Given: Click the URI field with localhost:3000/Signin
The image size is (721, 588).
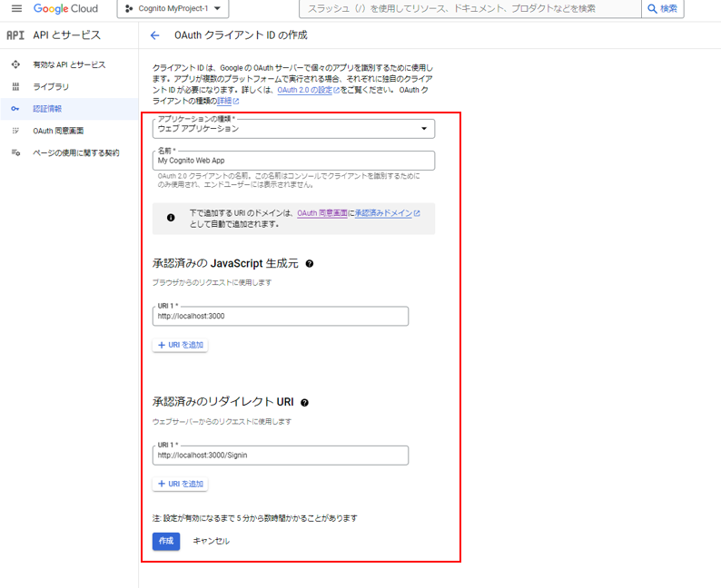Looking at the screenshot, I should coord(280,456).
